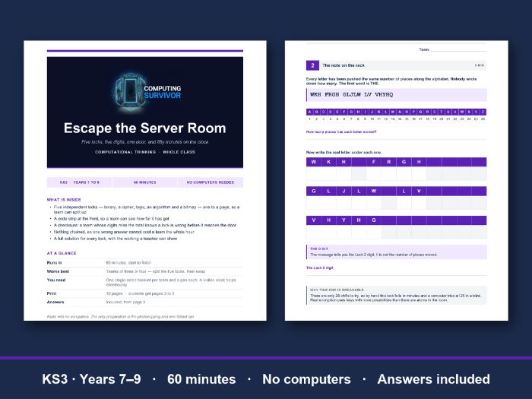Click letter Z in the alphabet strip
Screen dimensions: 532x399
point(483,112)
